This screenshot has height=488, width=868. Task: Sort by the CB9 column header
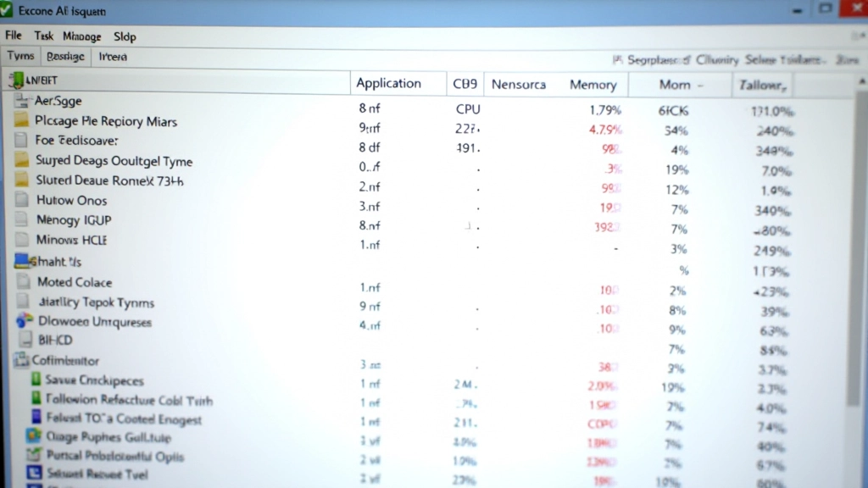465,84
